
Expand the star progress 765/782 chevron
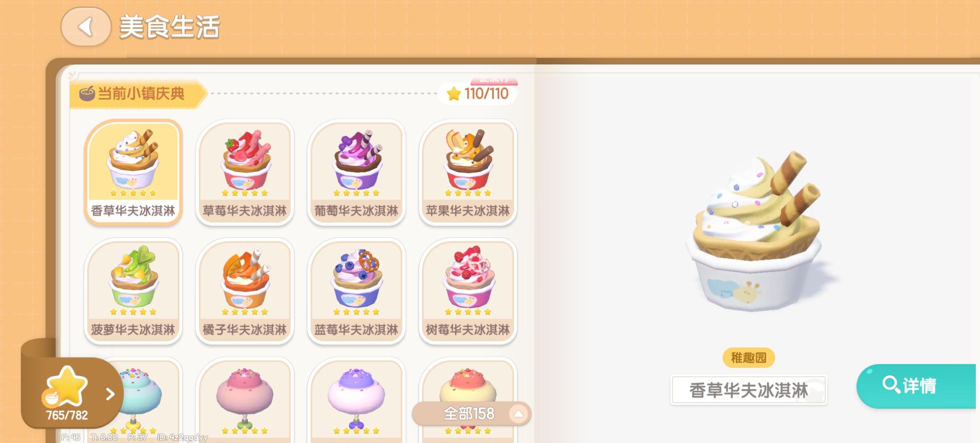(110, 394)
